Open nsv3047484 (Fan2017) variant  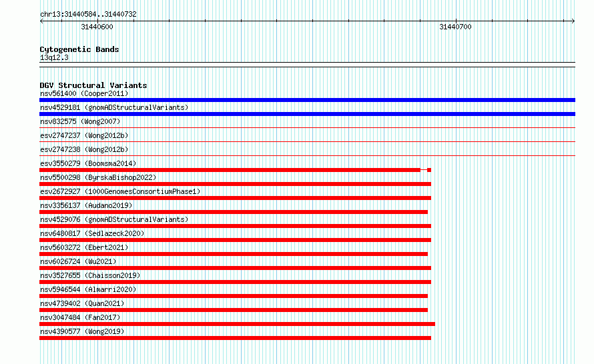(80, 317)
